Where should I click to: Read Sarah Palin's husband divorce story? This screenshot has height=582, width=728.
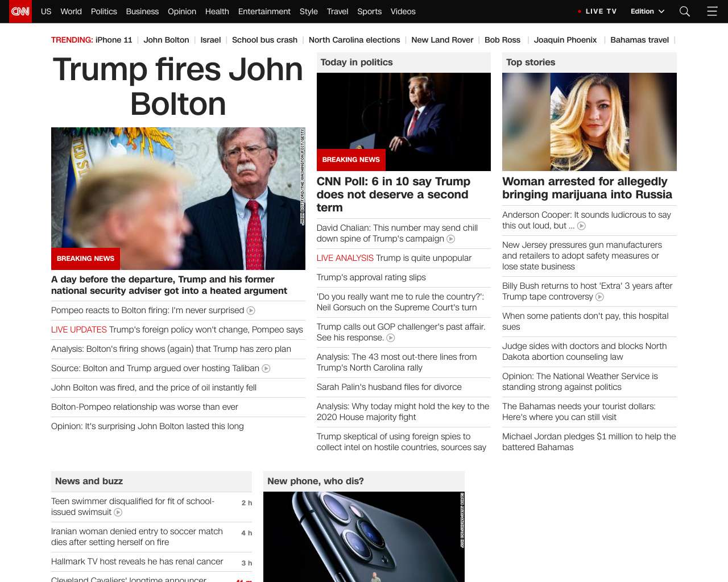click(389, 387)
